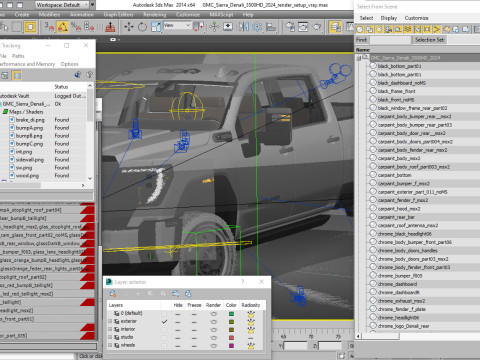Toggle Display Geometry filter in Select From Scene
The height and width of the screenshot is (360, 480).
pyautogui.click(x=360, y=29)
